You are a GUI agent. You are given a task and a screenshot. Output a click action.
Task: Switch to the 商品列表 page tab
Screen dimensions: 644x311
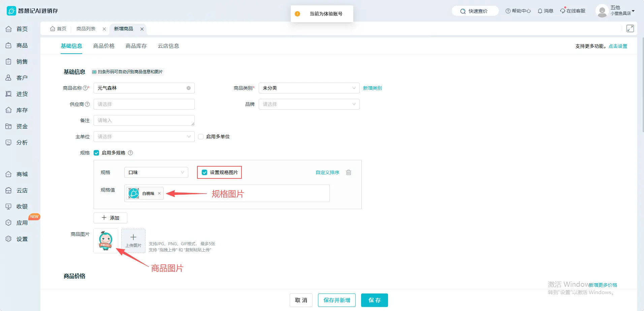pyautogui.click(x=86, y=29)
